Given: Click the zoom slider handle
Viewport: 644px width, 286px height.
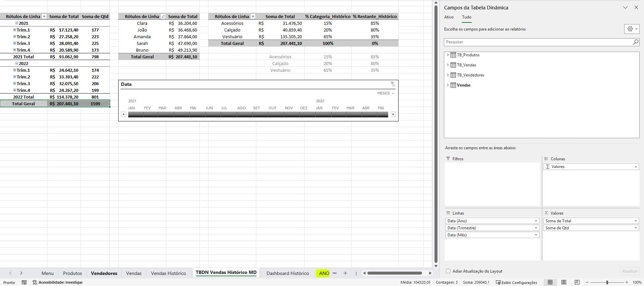Looking at the screenshot, I should click(x=607, y=282).
